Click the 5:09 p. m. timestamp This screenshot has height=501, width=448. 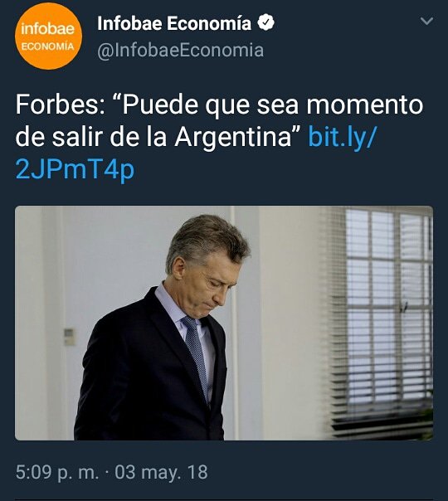click(57, 472)
